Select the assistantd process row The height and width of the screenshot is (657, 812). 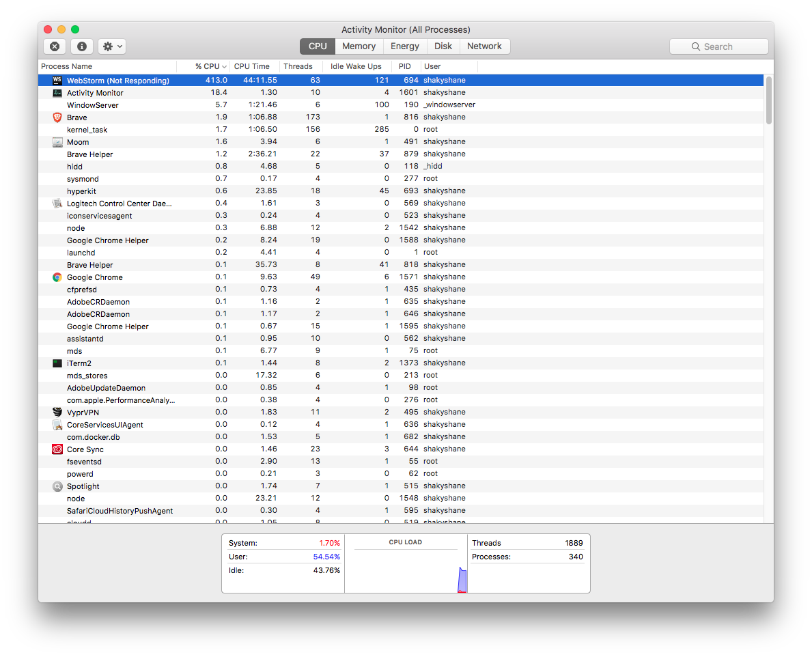coord(401,339)
